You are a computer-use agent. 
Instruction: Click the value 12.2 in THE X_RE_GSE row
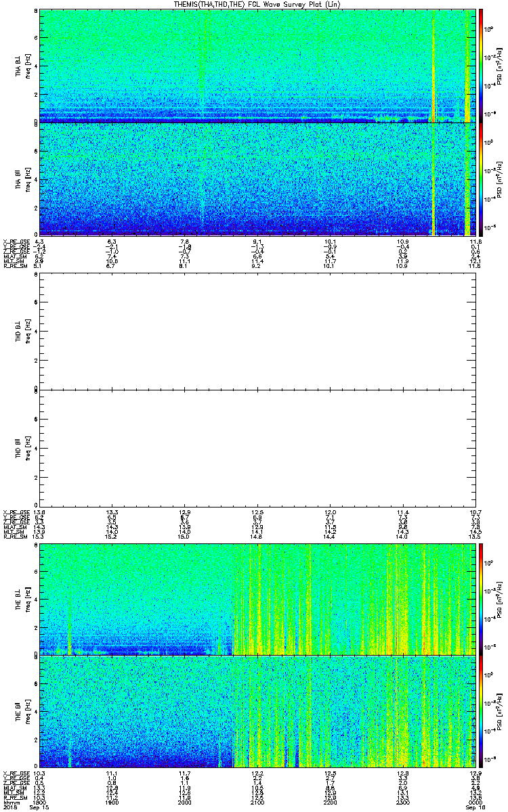coord(257,773)
